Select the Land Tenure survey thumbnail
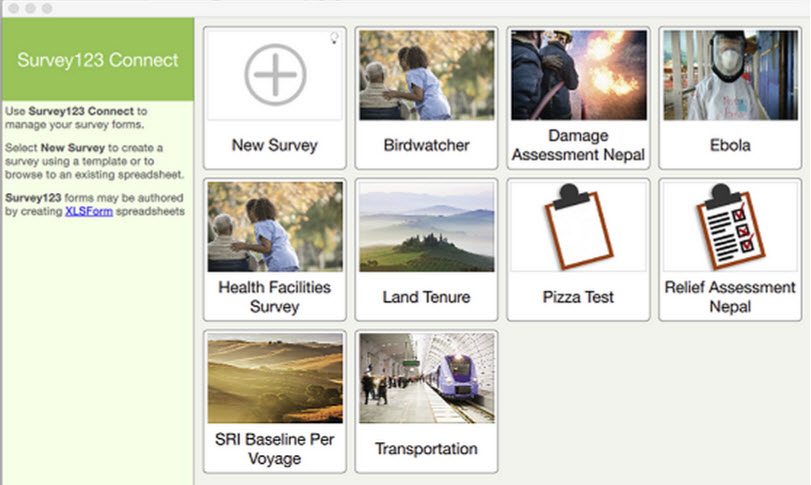Image resolution: width=811 pixels, height=485 pixels. click(x=427, y=227)
